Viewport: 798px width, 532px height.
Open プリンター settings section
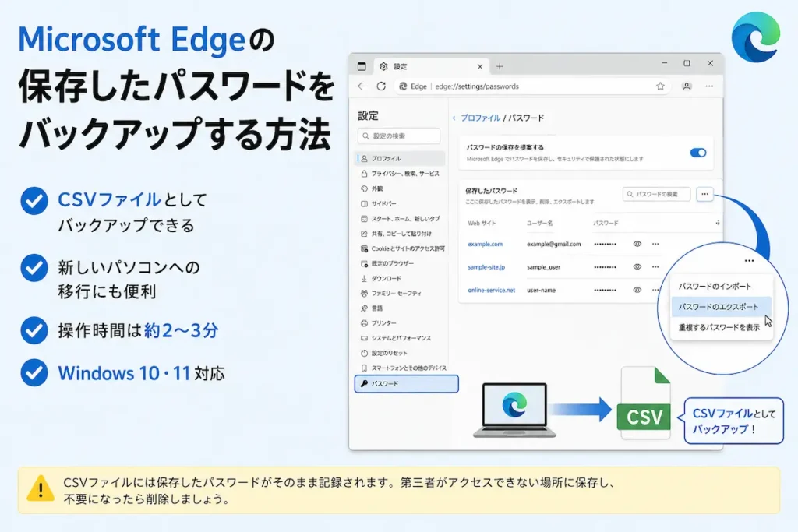pos(378,323)
